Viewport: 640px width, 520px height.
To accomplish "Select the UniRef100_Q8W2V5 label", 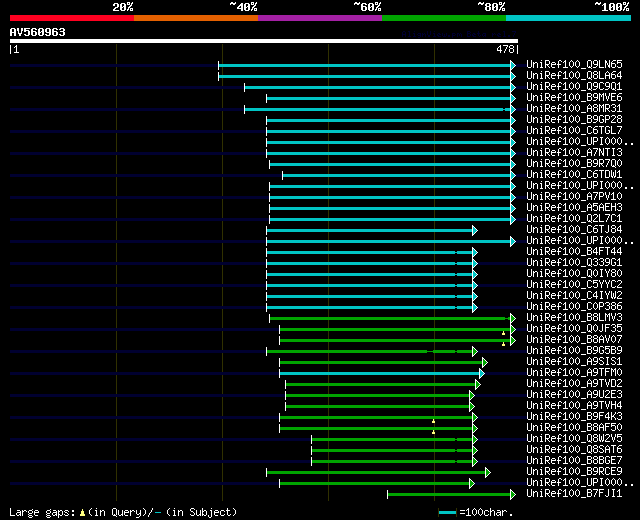I will 574,439.
